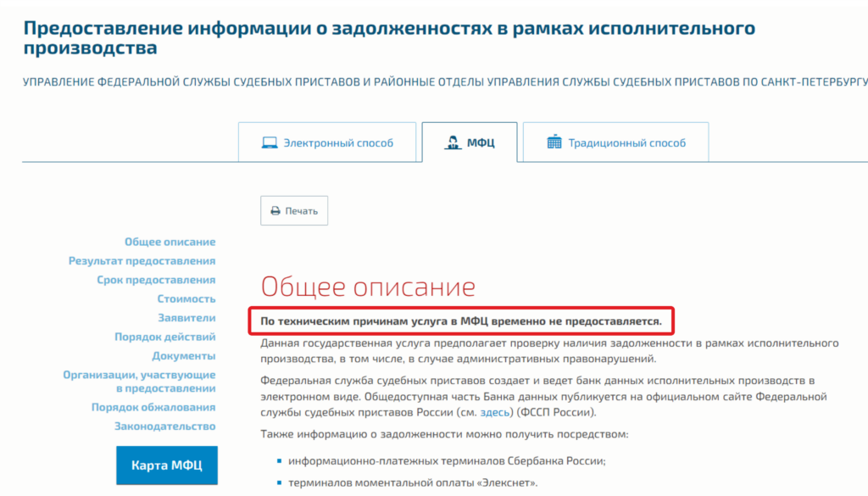This screenshot has height=496, width=868.
Task: Go to Документы section
Action: coord(183,356)
